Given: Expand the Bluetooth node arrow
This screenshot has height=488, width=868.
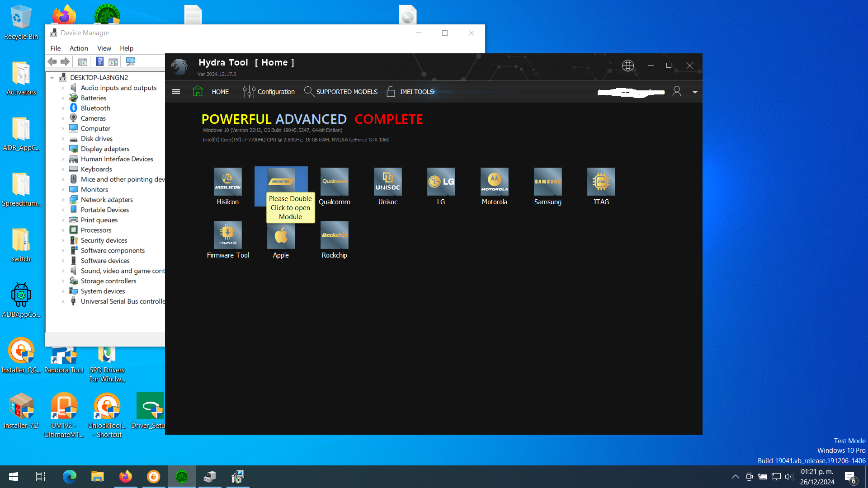Looking at the screenshot, I should (x=63, y=108).
